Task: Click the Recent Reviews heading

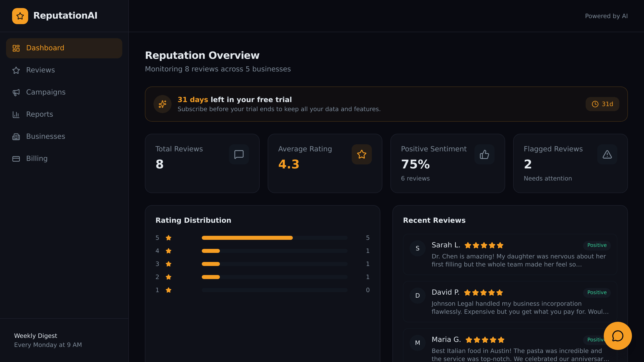Action: tap(434, 220)
